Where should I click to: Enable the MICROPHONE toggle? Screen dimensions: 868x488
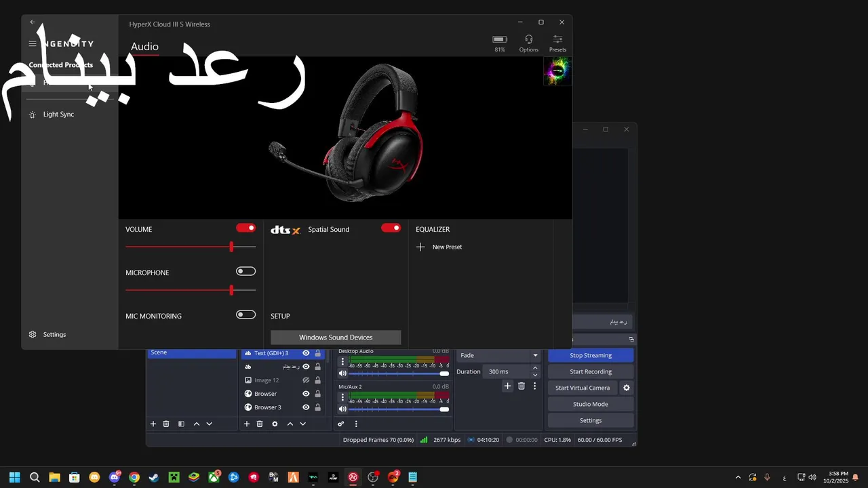pyautogui.click(x=245, y=271)
